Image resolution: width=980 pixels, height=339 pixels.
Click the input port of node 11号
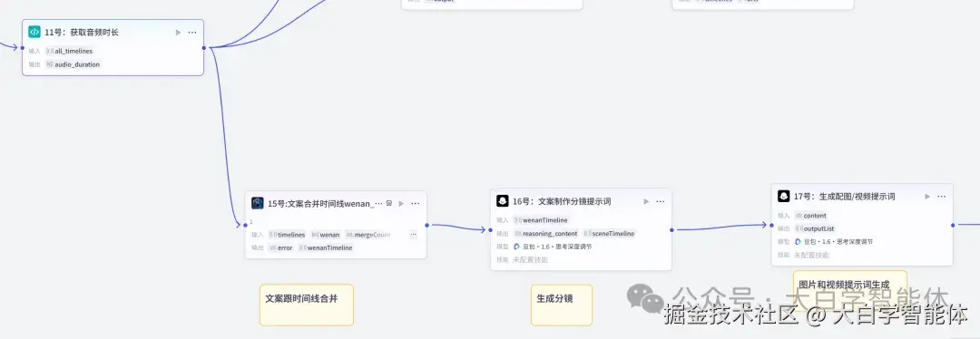tap(23, 47)
